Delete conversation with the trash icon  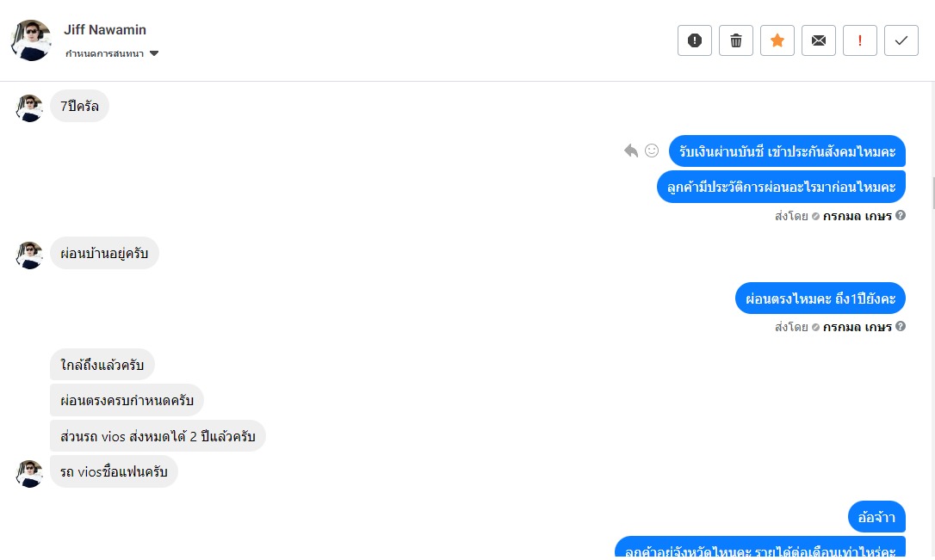pos(736,40)
